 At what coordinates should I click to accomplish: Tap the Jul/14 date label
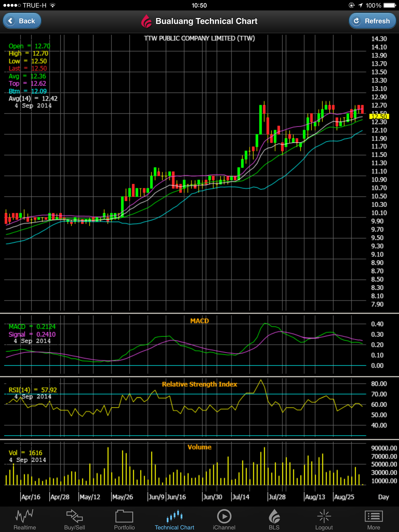(x=241, y=497)
